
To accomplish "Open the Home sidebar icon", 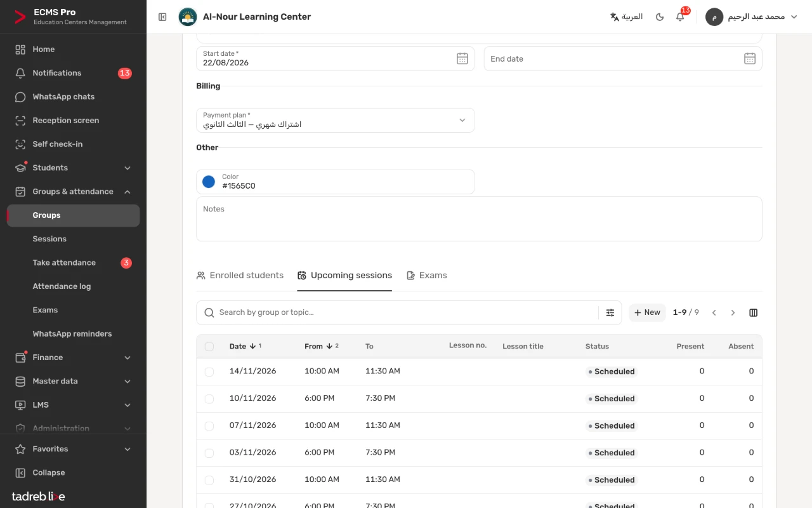I will [x=20, y=50].
